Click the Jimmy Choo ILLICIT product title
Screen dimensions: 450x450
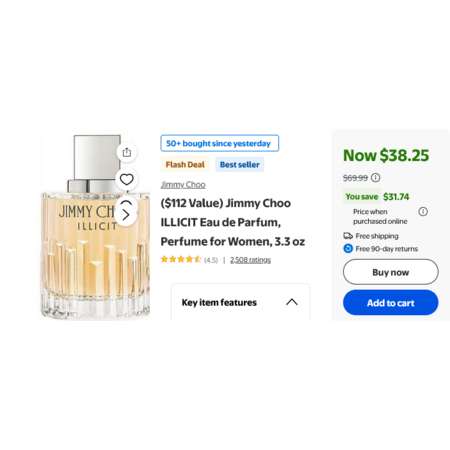(233, 222)
